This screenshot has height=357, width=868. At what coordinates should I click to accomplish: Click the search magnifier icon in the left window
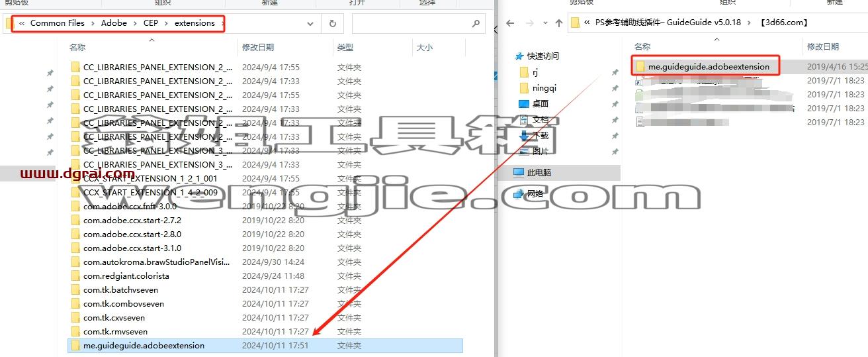(x=476, y=23)
